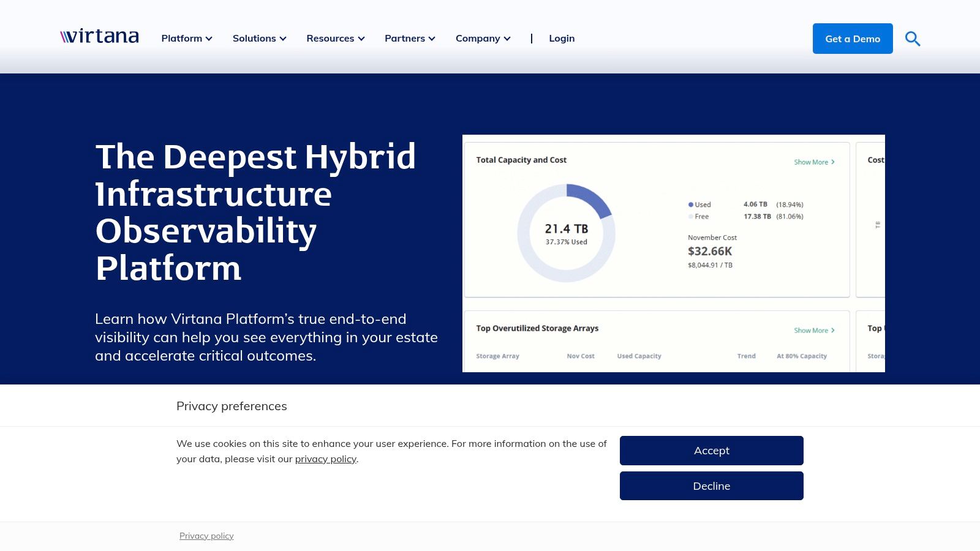Click the At 80% Capacity column header
The height and width of the screenshot is (551, 980).
pos(802,356)
